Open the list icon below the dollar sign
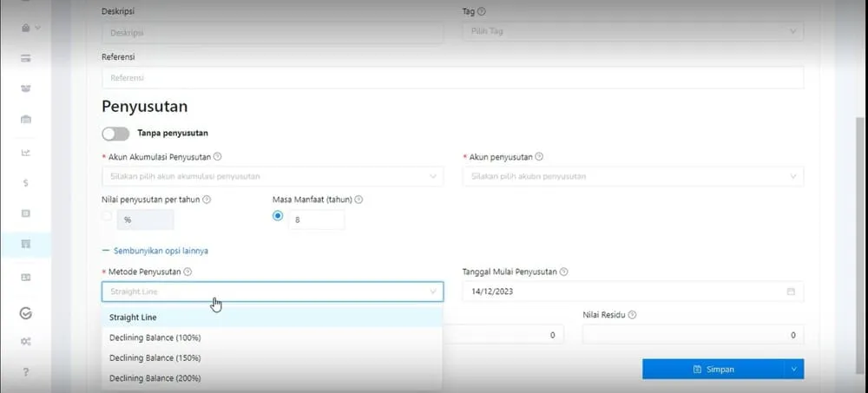The width and height of the screenshot is (868, 393). click(x=25, y=213)
